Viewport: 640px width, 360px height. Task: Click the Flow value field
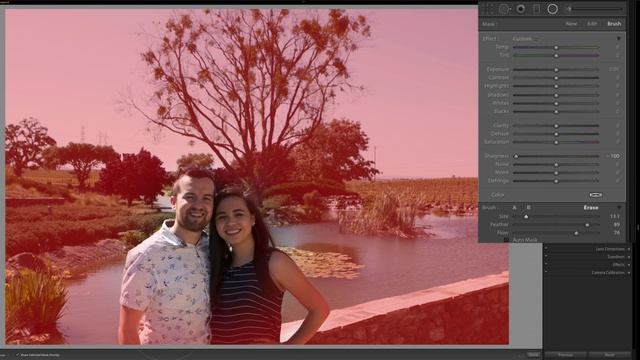[x=616, y=233]
